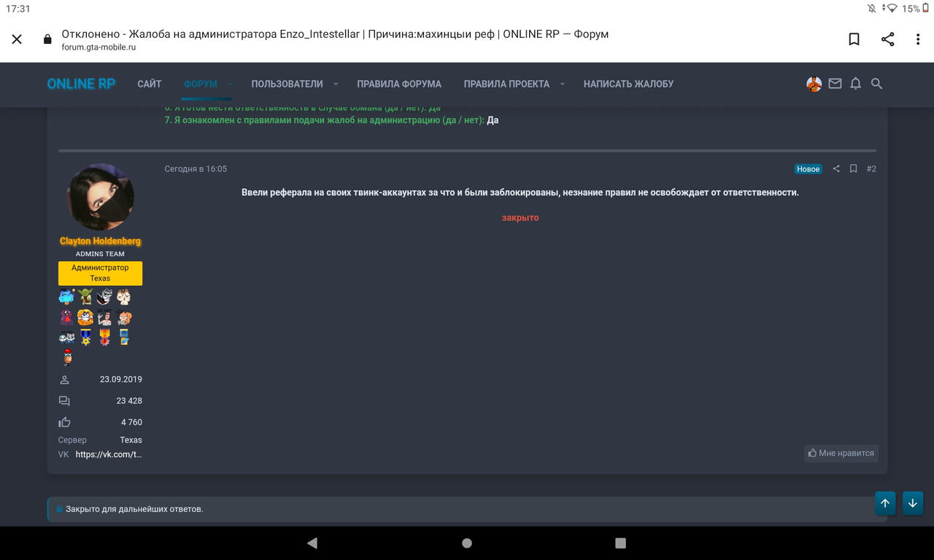Share the post using the share icon
The height and width of the screenshot is (560, 934).
tap(836, 168)
